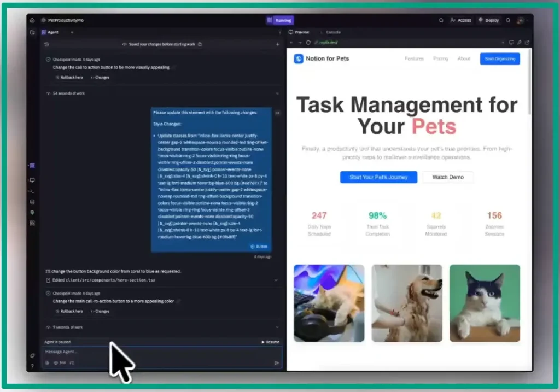560x392 pixels.
Task: Click the chat history clock icon
Action: click(x=46, y=44)
